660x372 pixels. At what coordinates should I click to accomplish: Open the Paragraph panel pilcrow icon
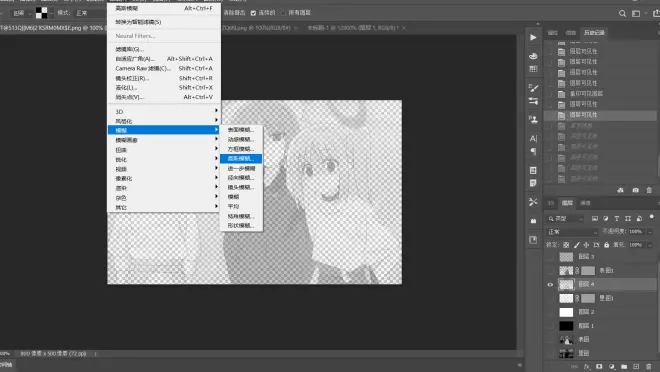coord(533,151)
